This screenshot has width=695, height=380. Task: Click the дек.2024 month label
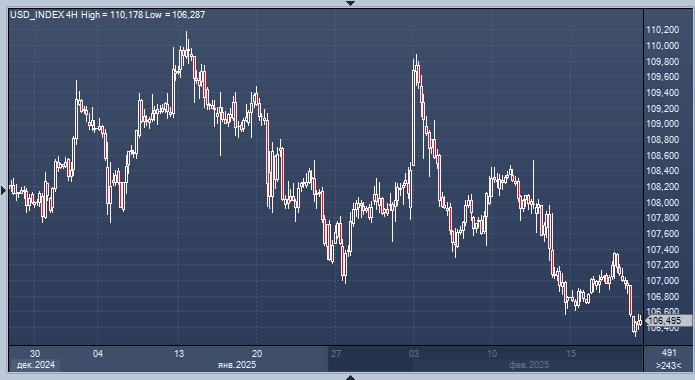click(35, 365)
